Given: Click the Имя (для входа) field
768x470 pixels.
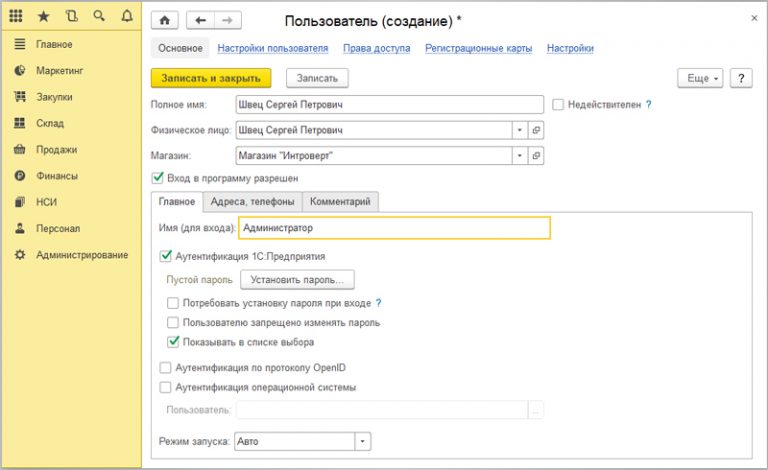Looking at the screenshot, I should pos(394,228).
